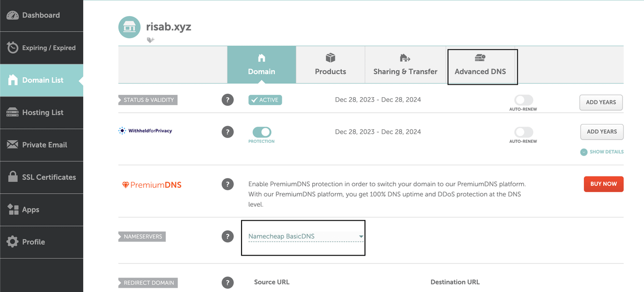Toggle domain auto-renew in Status & Validity row

tap(524, 100)
